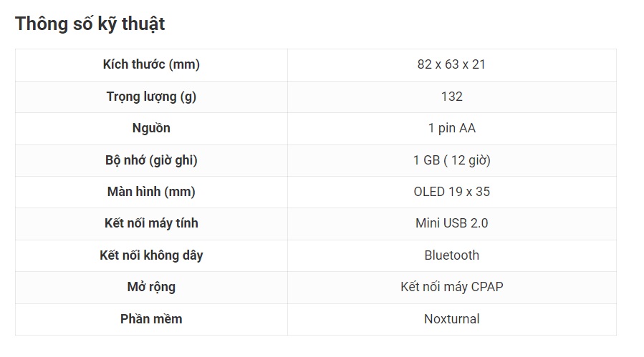Select the 'Nguồn' row label
The image size is (644, 357).
pyautogui.click(x=151, y=128)
